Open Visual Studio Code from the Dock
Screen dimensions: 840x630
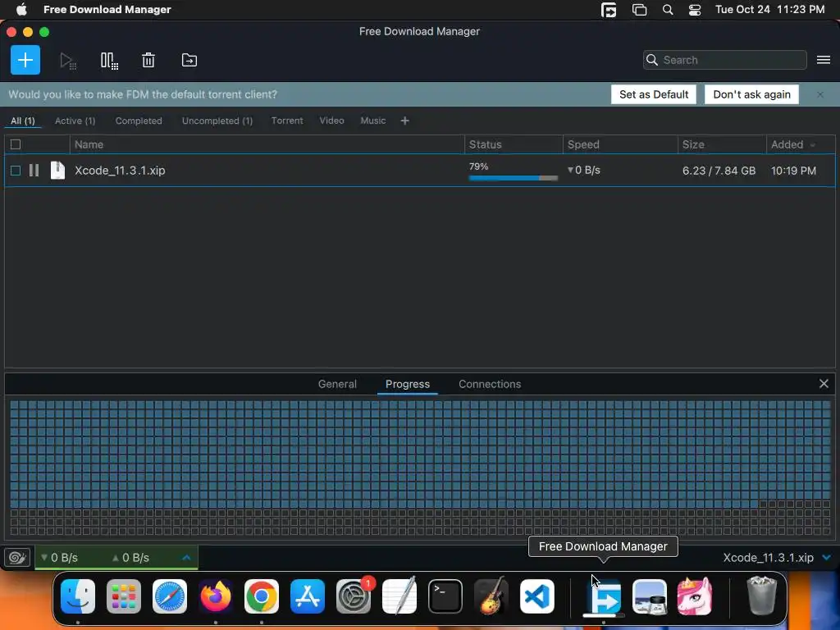point(536,596)
